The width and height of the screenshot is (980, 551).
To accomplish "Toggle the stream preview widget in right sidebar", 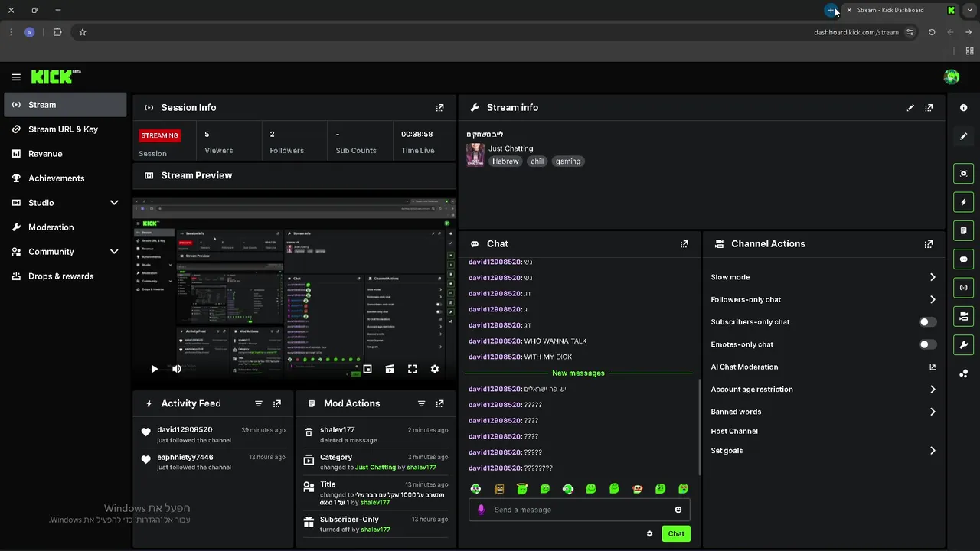I will click(964, 174).
